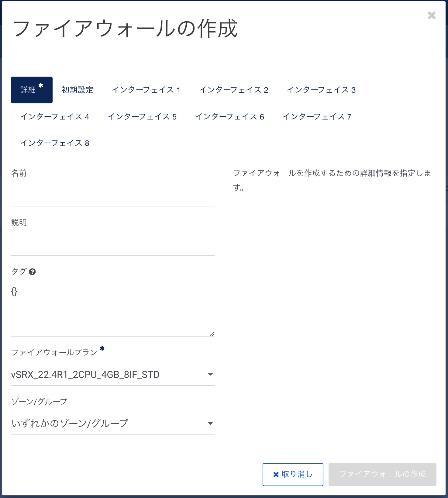Open the インターフェイス 5 tab
The height and width of the screenshot is (498, 448).
pyautogui.click(x=142, y=117)
